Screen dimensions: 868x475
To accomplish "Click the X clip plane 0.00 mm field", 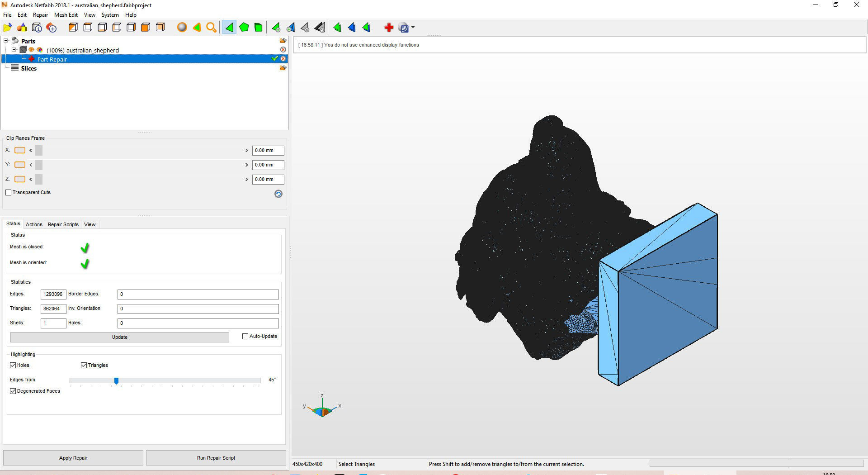I will 268,150.
